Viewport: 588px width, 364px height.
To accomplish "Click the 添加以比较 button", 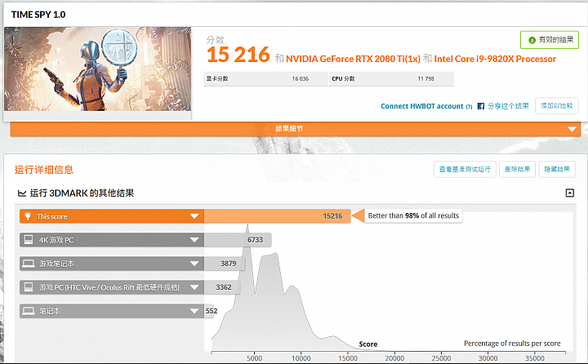I will click(x=556, y=106).
